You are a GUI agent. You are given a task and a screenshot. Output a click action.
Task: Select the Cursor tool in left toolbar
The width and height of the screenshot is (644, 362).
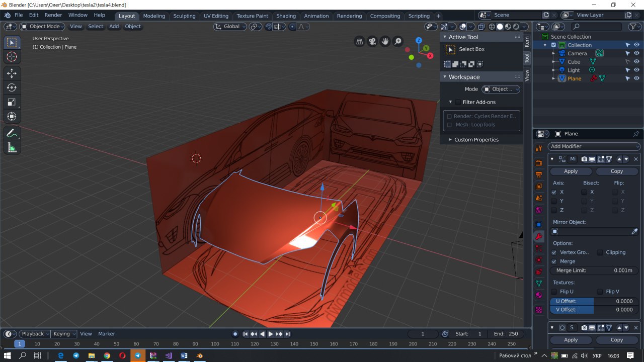click(x=12, y=57)
